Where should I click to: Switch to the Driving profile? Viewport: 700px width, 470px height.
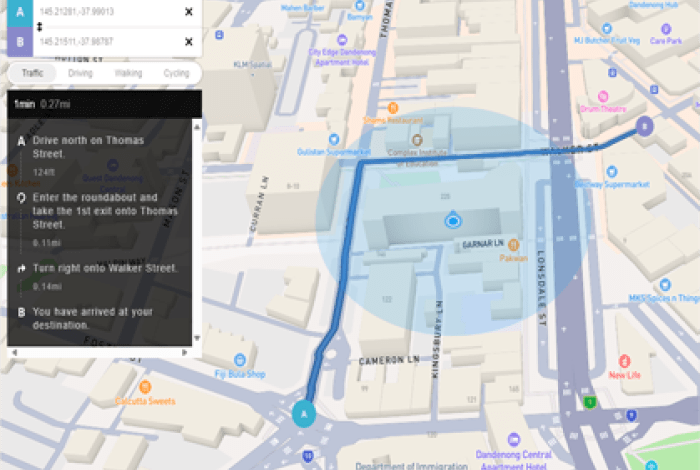click(x=80, y=73)
